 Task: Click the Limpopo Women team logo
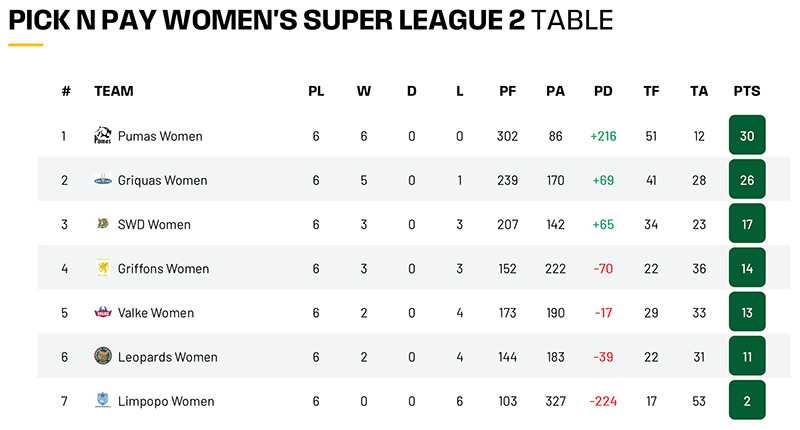tap(103, 400)
